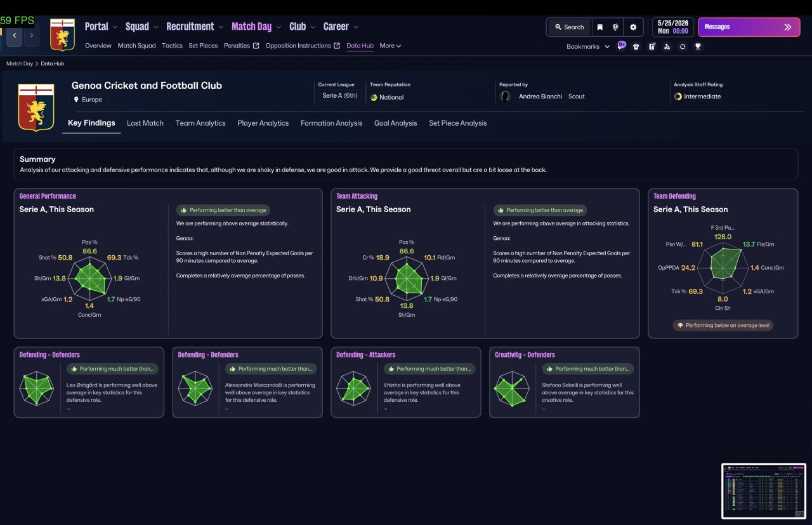The image size is (812, 525).
Task: Click the Team Defending radar chart
Action: click(723, 267)
